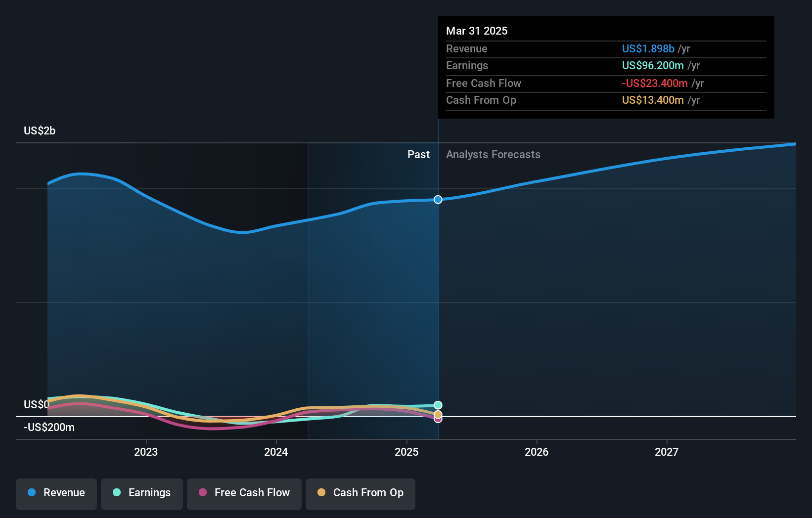Click the 2026 x-axis label
This screenshot has height=518, width=812.
click(537, 452)
